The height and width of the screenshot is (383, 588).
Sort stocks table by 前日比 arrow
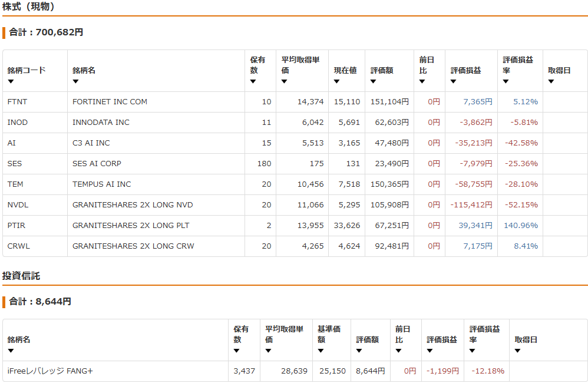tap(422, 81)
